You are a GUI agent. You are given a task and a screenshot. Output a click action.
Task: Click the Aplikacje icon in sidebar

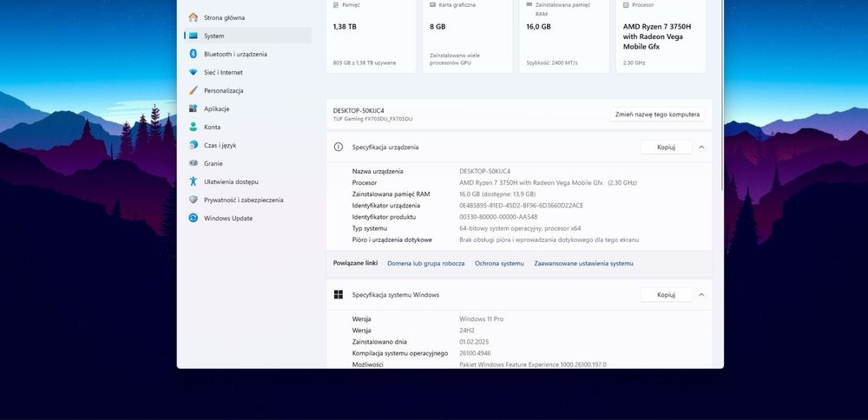pos(194,108)
